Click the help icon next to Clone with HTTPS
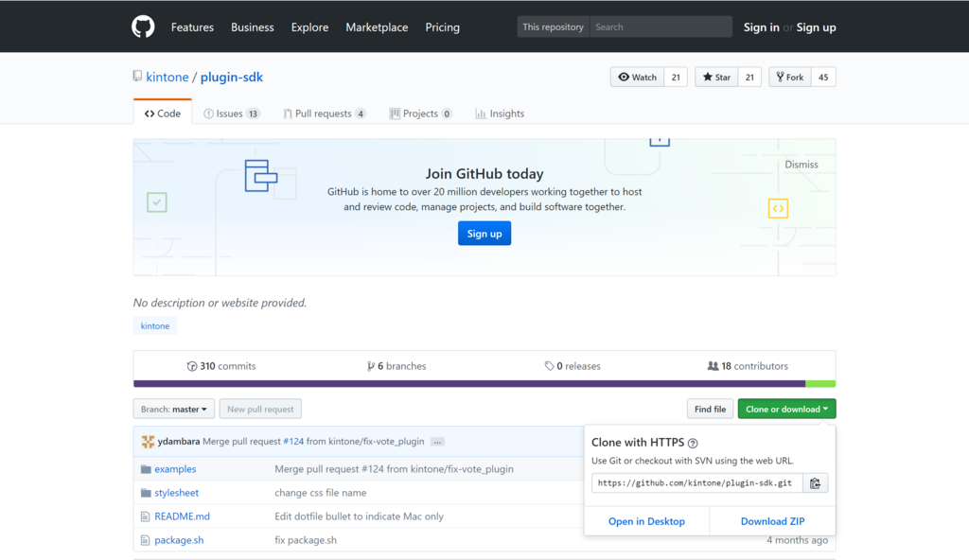 (x=693, y=444)
